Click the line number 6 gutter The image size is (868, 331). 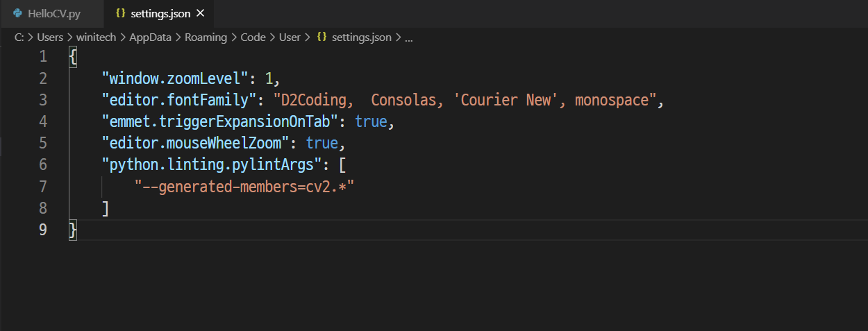pos(43,164)
